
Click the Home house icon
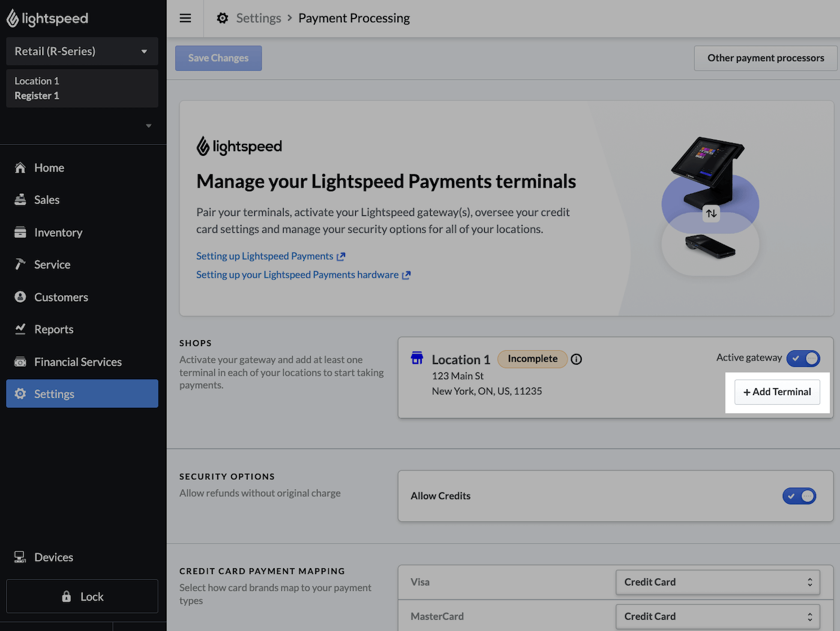click(20, 168)
